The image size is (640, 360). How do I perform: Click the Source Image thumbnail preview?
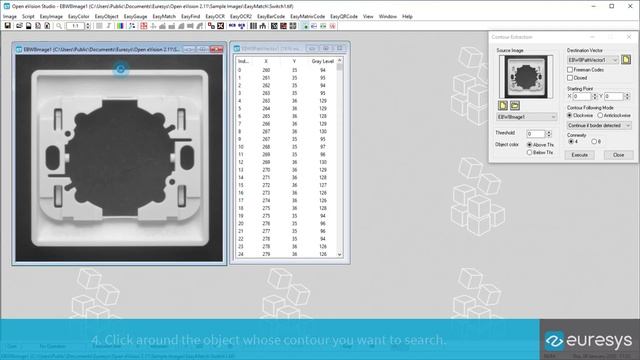tap(526, 77)
